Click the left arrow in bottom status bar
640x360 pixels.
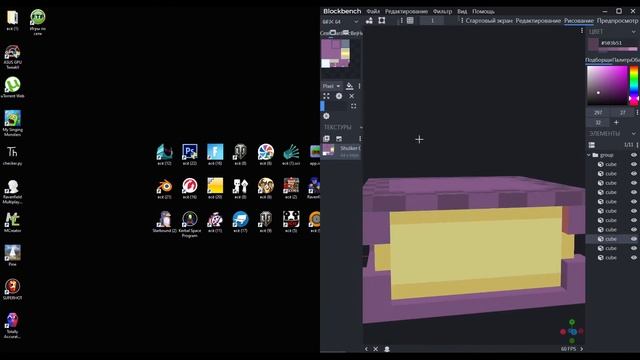[366, 349]
